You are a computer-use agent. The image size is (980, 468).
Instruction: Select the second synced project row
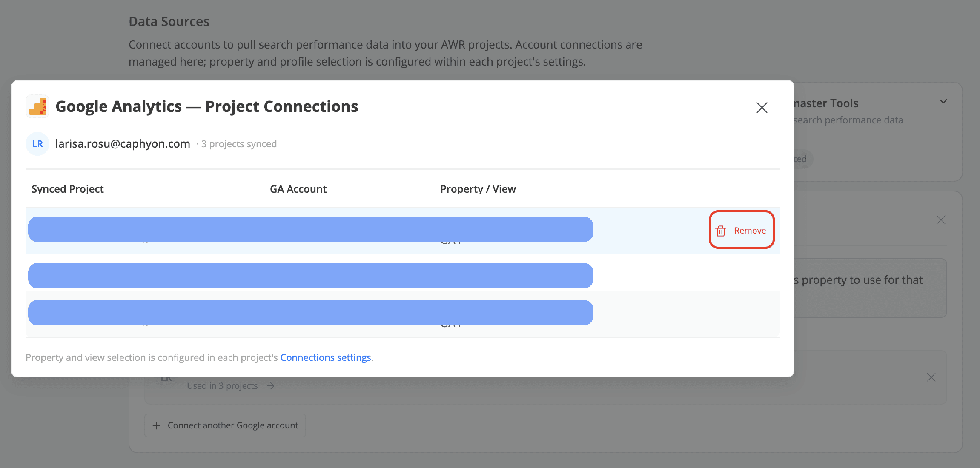403,273
